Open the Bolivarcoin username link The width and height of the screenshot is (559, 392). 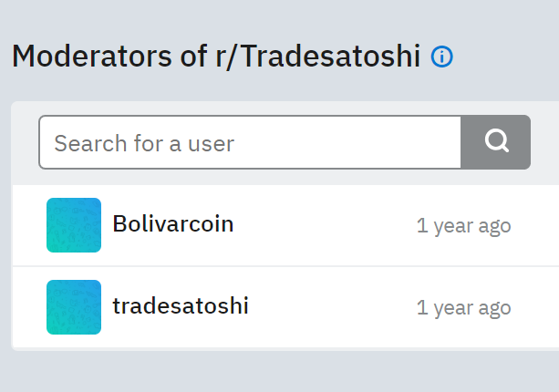pyautogui.click(x=173, y=223)
